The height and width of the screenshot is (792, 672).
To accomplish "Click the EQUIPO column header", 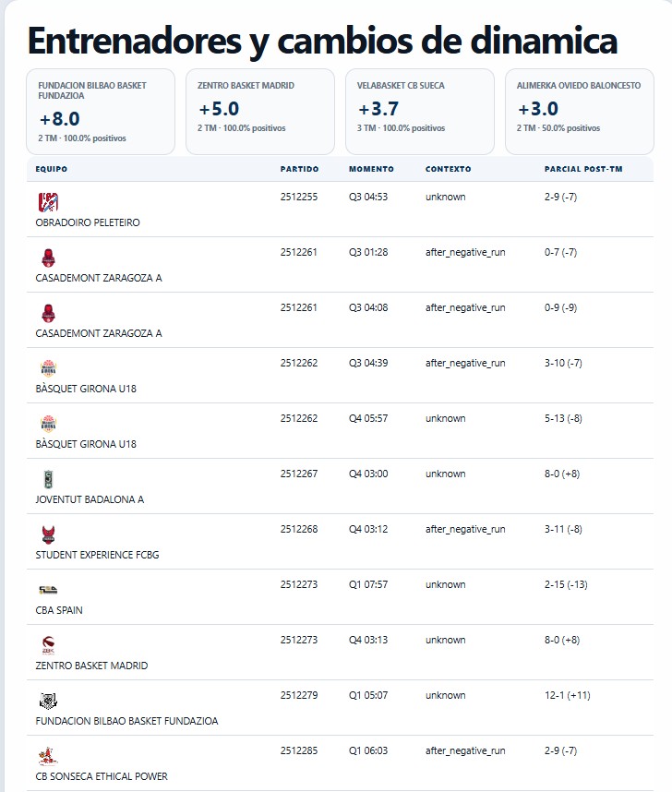I will point(51,169).
